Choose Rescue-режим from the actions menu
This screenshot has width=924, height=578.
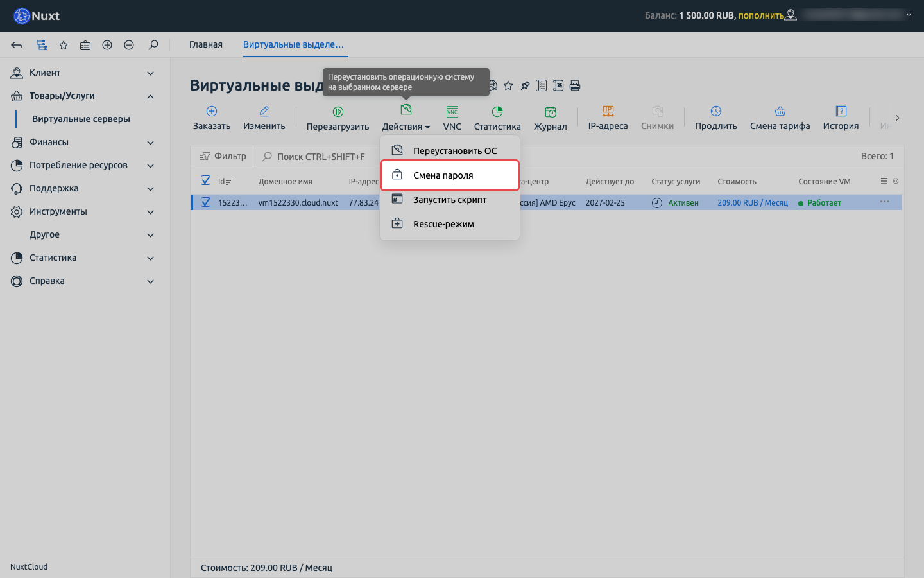[x=450, y=224]
